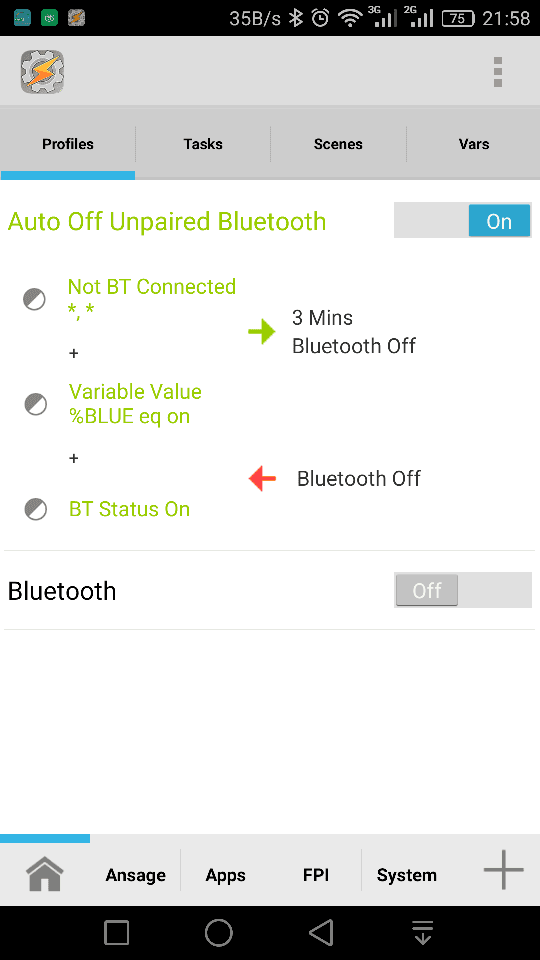This screenshot has height=960, width=540.
Task: Tap the red exit task arrow
Action: [x=263, y=479]
